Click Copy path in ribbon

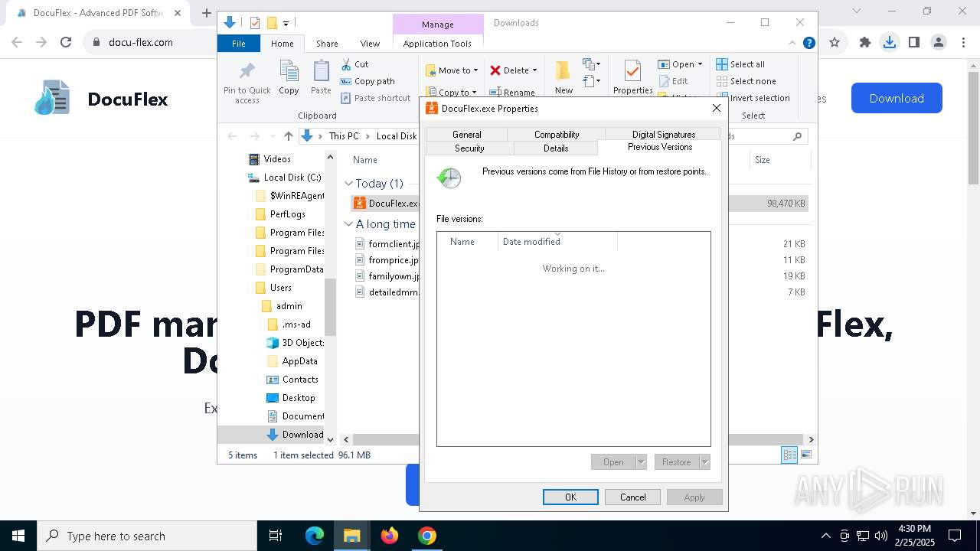(367, 81)
